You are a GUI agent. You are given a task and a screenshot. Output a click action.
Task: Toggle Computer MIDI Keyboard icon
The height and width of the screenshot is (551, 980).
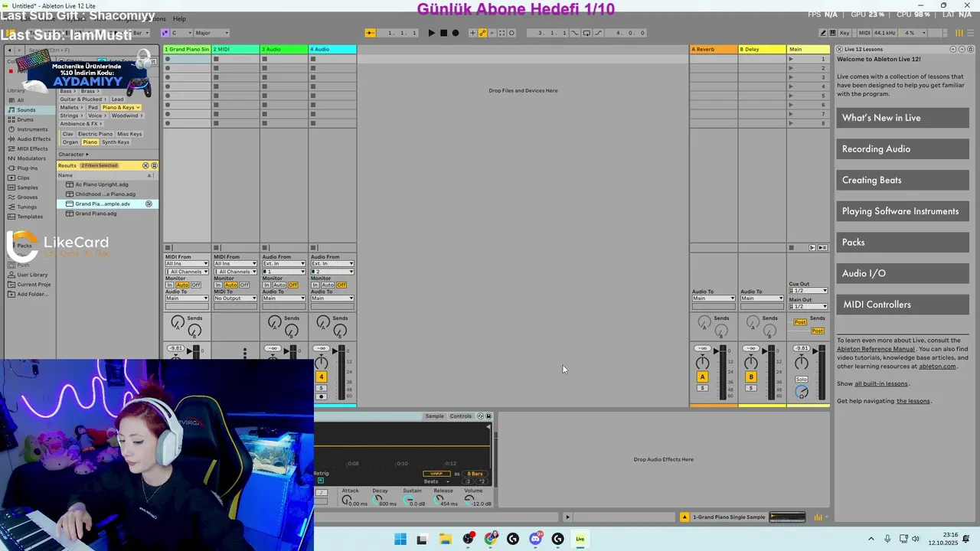tap(833, 33)
